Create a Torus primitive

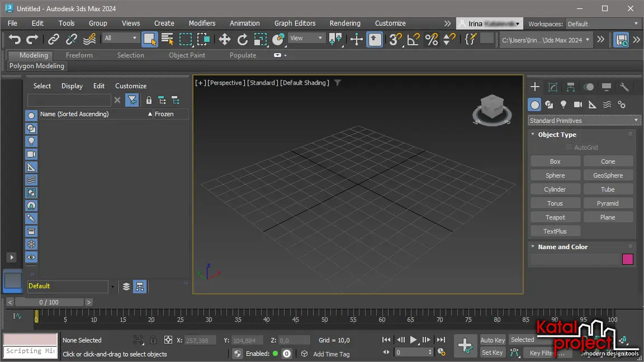pos(555,203)
